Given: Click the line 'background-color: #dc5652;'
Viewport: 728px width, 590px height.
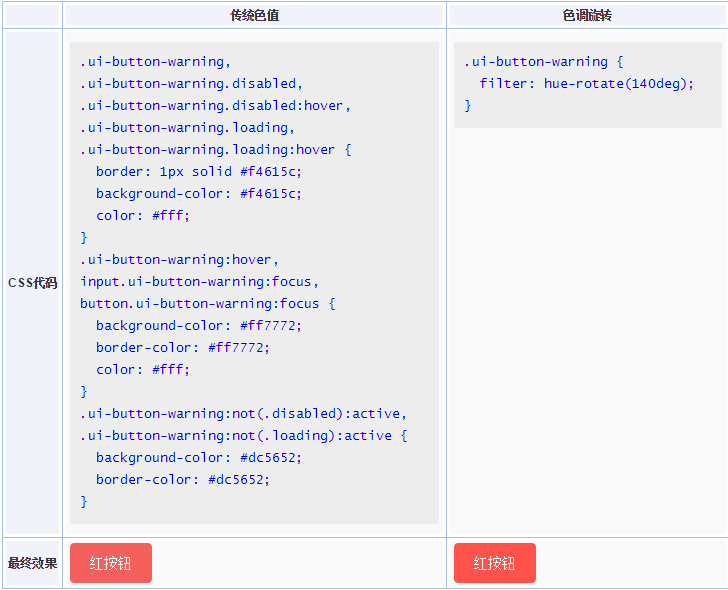Looking at the screenshot, I should 199,458.
